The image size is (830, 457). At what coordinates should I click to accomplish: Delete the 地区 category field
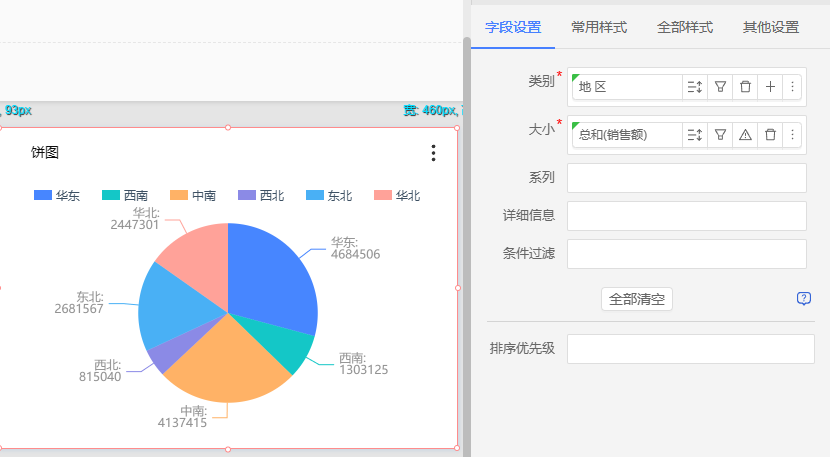pyautogui.click(x=745, y=87)
